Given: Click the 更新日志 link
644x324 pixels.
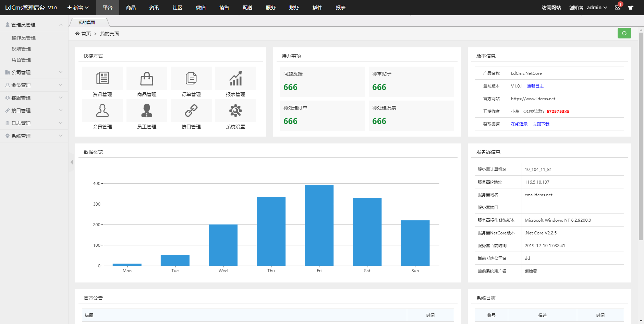Looking at the screenshot, I should click(x=535, y=86).
